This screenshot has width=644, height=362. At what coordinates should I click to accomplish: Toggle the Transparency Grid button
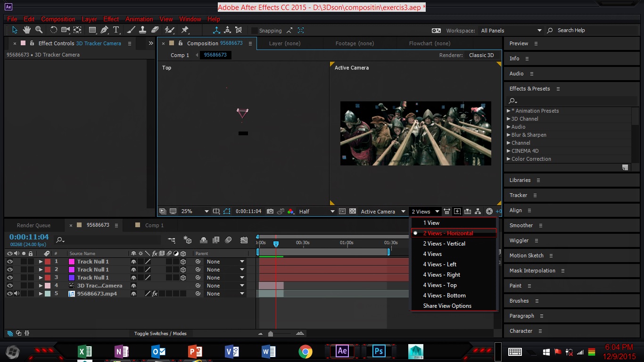pyautogui.click(x=353, y=212)
